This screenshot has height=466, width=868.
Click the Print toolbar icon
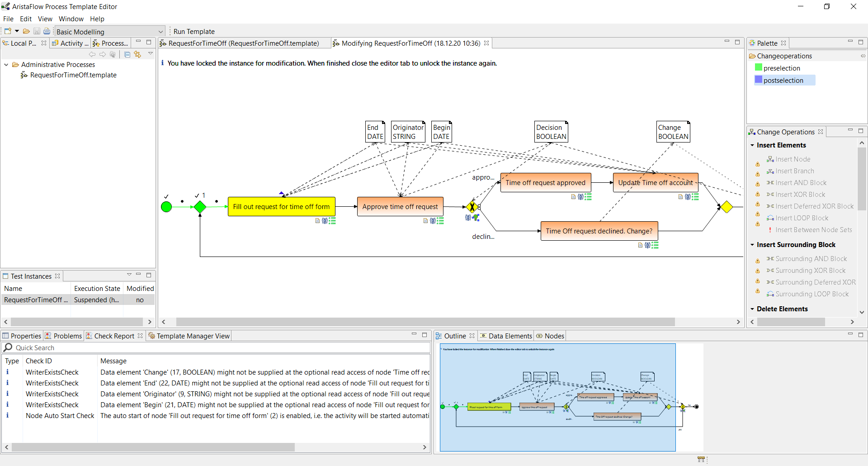(x=47, y=31)
